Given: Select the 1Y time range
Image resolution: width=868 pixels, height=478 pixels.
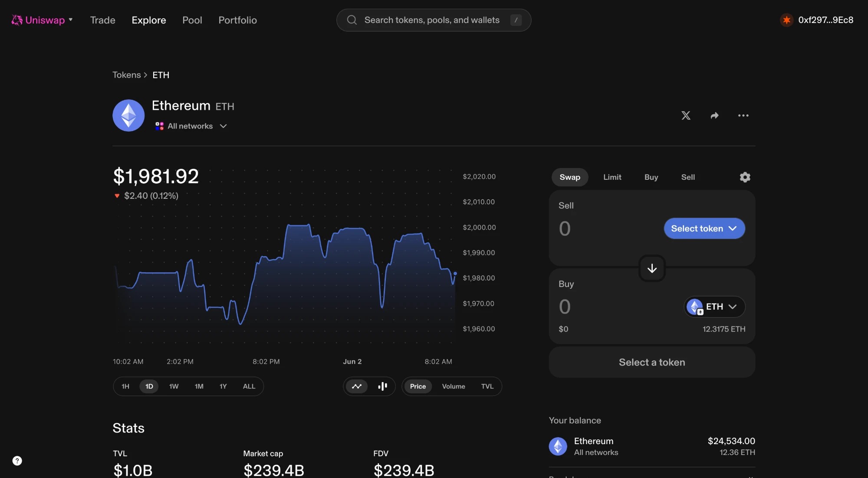Looking at the screenshot, I should (223, 386).
